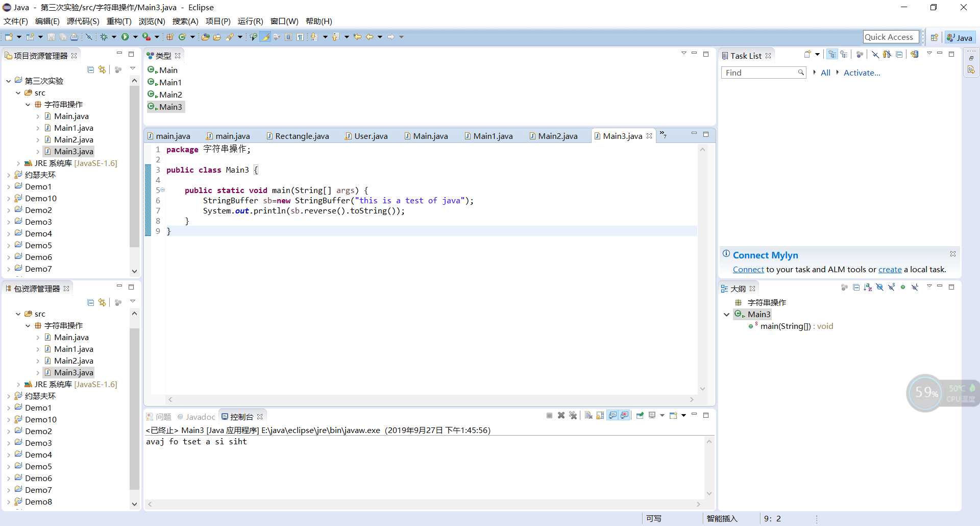980x526 pixels.
Task: Click Collapse All in project explorer
Action: tap(90, 69)
